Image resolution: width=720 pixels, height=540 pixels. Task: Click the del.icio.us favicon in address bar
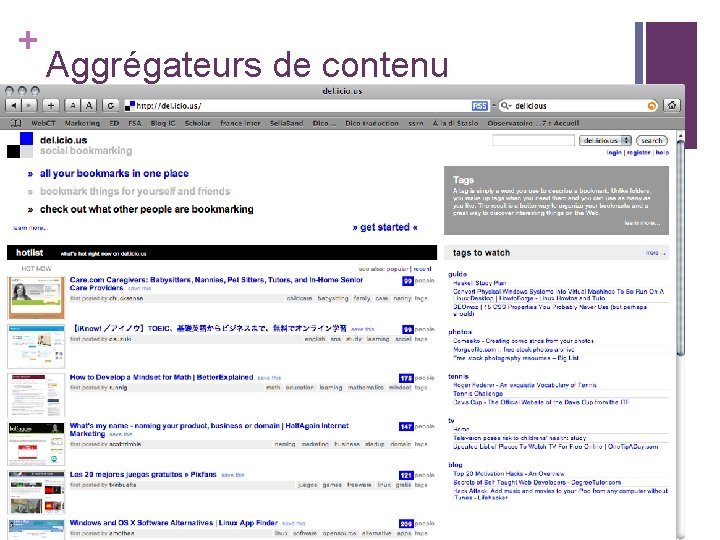(x=130, y=106)
